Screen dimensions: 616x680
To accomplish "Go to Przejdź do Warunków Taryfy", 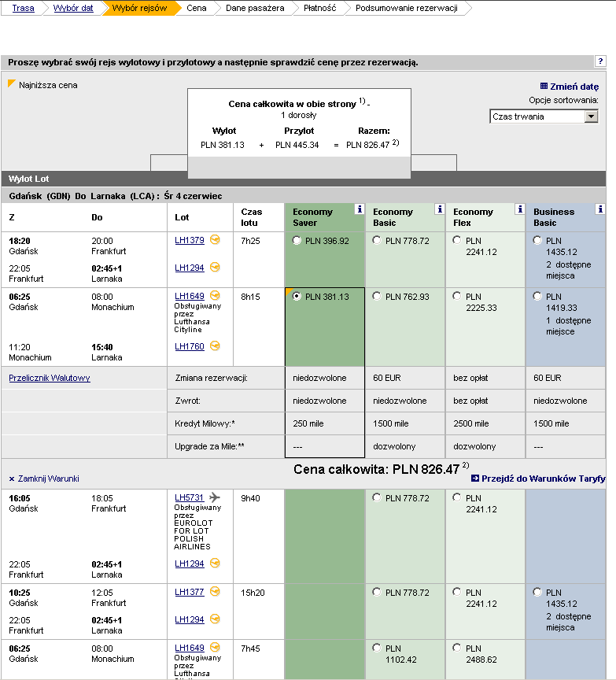I will tap(543, 479).
